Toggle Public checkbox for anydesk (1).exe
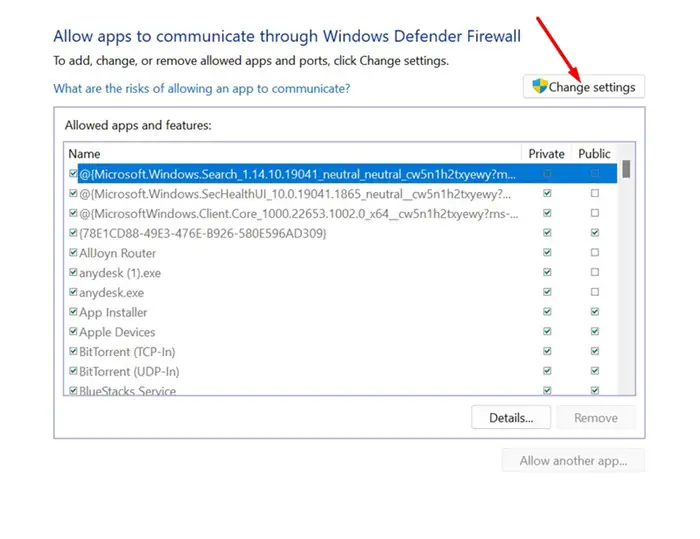700x539 pixels. pyautogui.click(x=595, y=273)
